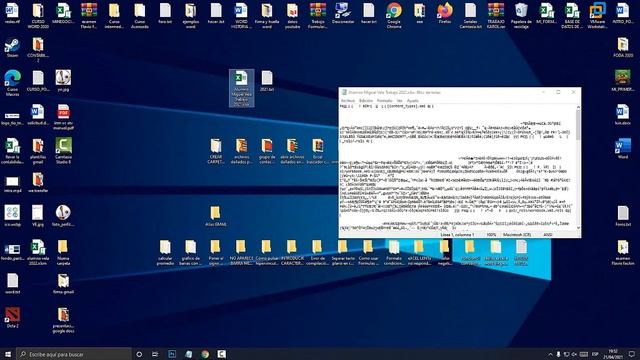640x360 pixels.
Task: Click the Notepad vertical scrollbar thumb
Action: pos(578,125)
